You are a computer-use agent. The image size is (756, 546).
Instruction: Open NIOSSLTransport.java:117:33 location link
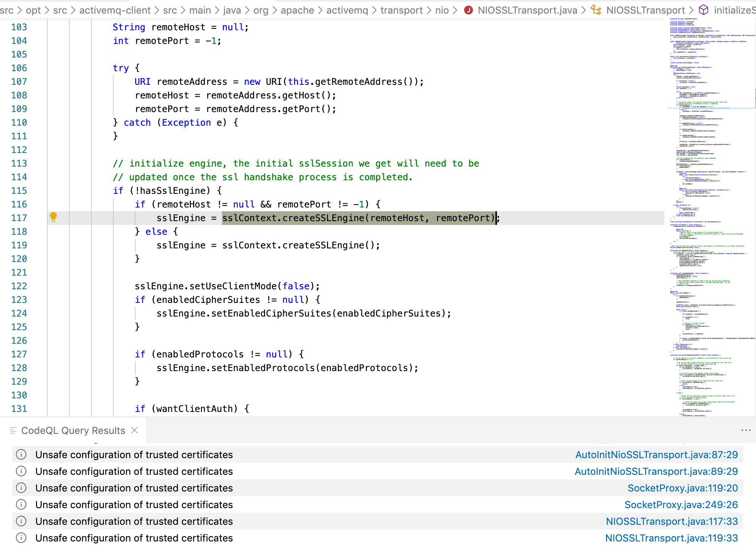click(672, 521)
